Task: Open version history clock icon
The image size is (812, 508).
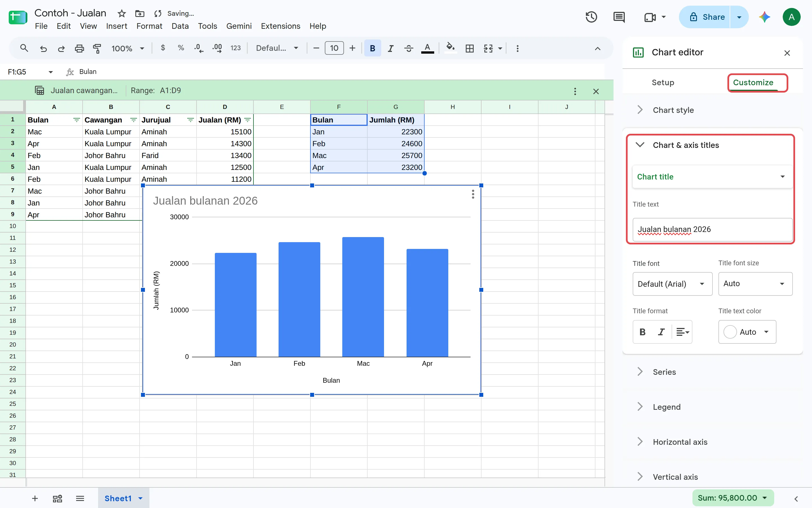Action: pos(591,17)
